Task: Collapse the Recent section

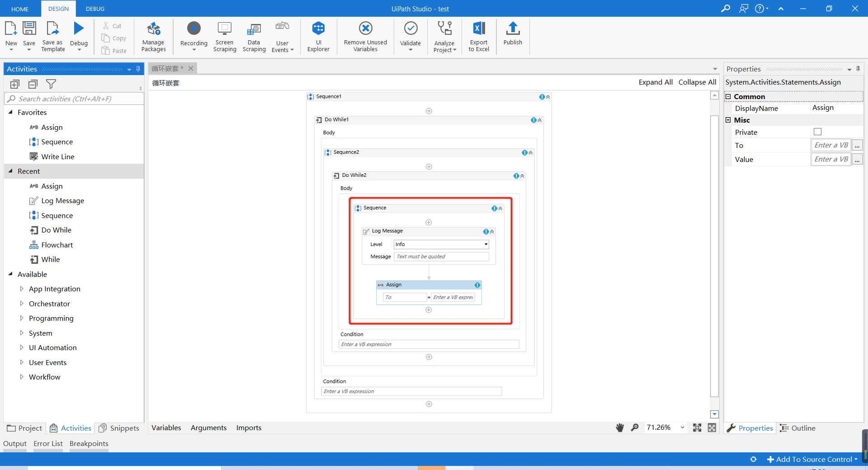Action: 10,171
